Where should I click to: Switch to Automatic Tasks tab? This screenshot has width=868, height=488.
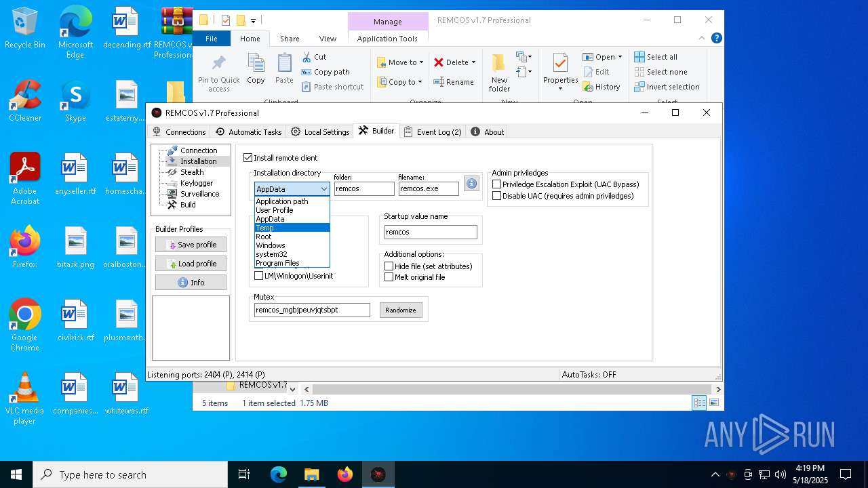coord(248,131)
